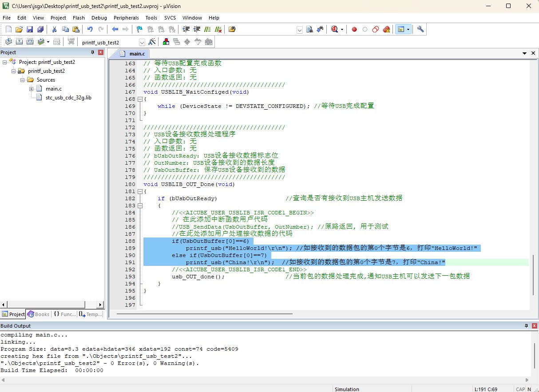
Task: Close the main.c editor tab
Action: coord(533,53)
